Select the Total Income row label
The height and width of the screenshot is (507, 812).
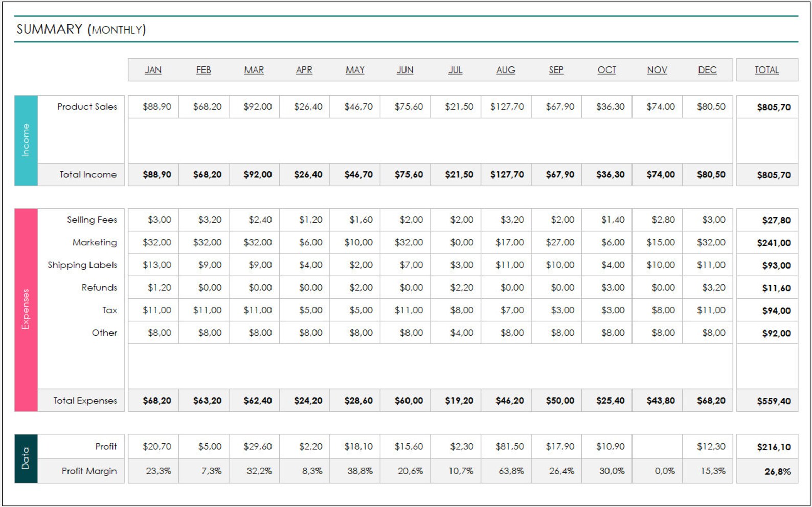[88, 175]
